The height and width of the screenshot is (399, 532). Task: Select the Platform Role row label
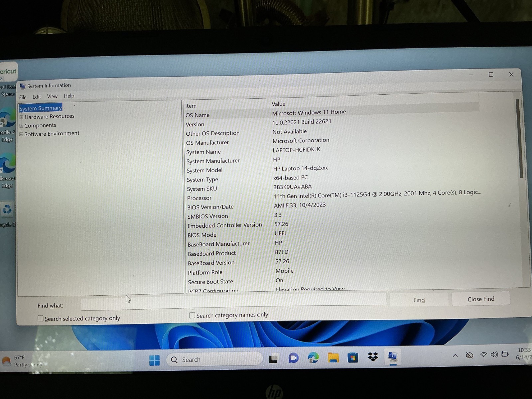click(x=205, y=272)
